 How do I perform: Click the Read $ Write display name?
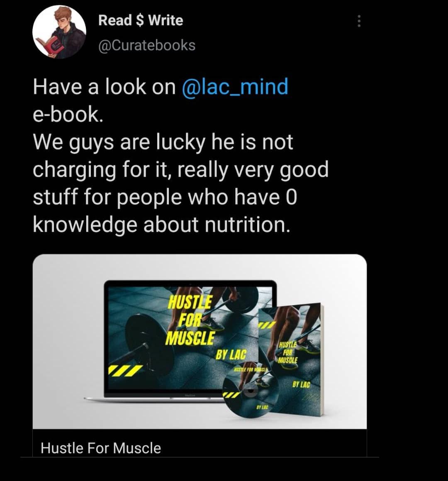[x=141, y=20]
